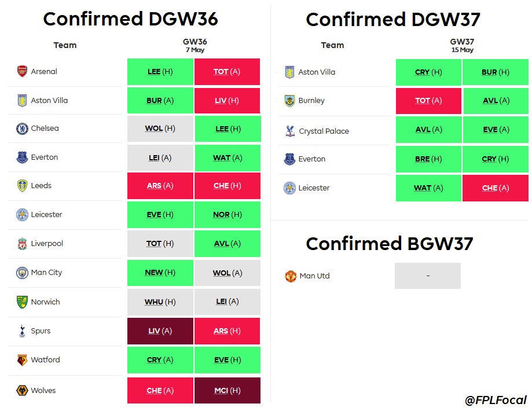Image resolution: width=532 pixels, height=411 pixels.
Task: Click Aston Villa CRY (H) in DGW37
Action: pos(428,72)
